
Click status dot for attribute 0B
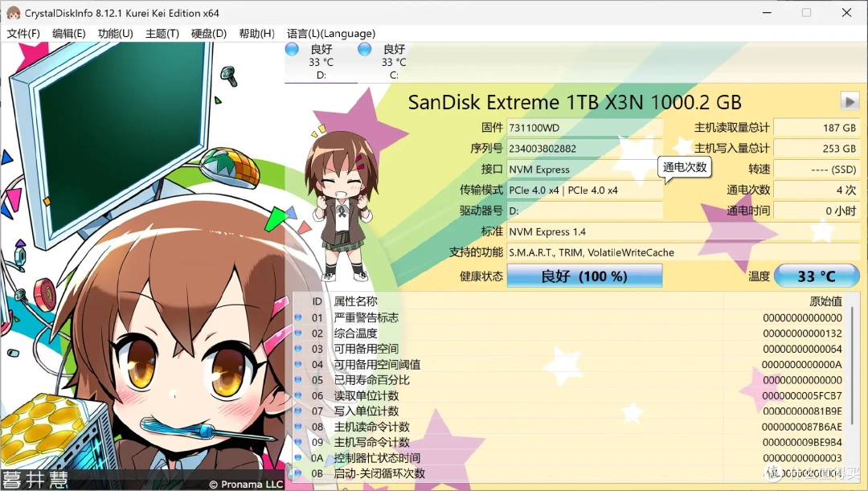click(298, 473)
